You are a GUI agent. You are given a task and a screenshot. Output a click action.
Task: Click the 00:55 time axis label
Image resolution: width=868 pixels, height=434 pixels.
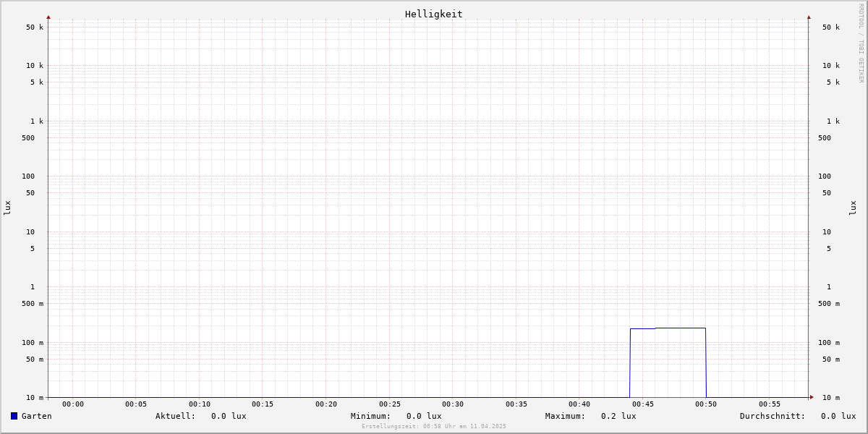[x=770, y=404]
